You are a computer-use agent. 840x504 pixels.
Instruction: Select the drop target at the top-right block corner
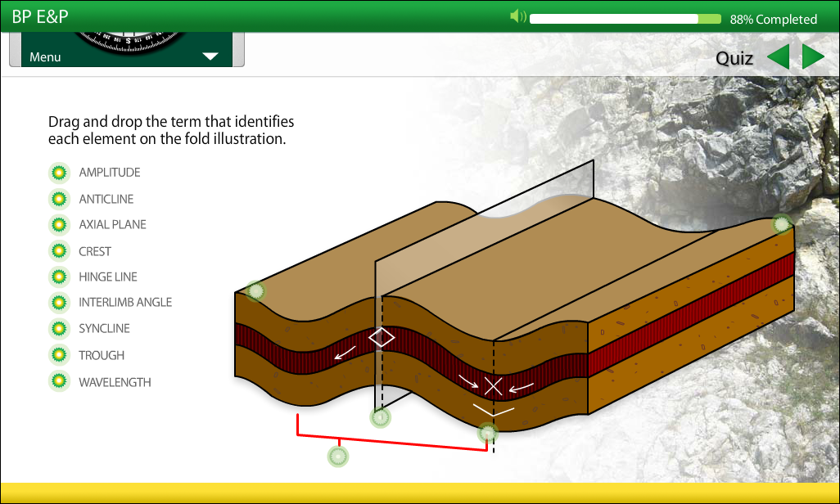pos(783,223)
